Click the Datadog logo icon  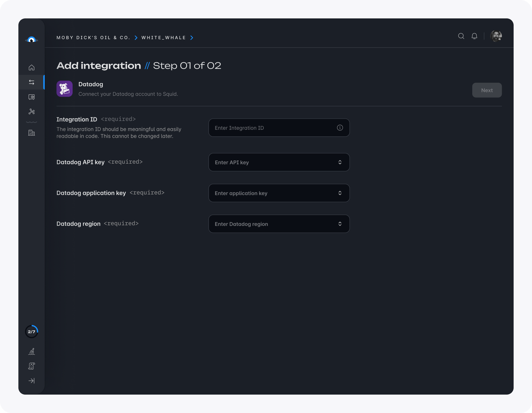(65, 89)
